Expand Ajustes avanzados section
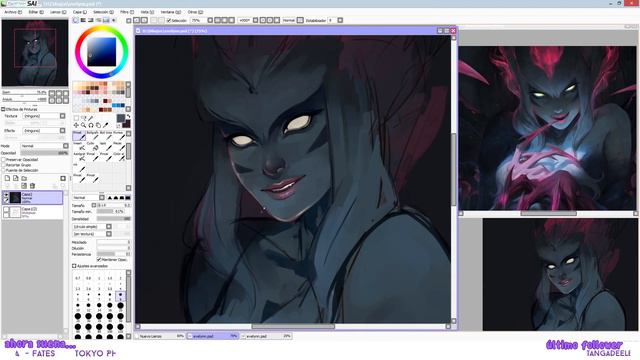Viewport: 640px width, 360px height. click(x=74, y=266)
